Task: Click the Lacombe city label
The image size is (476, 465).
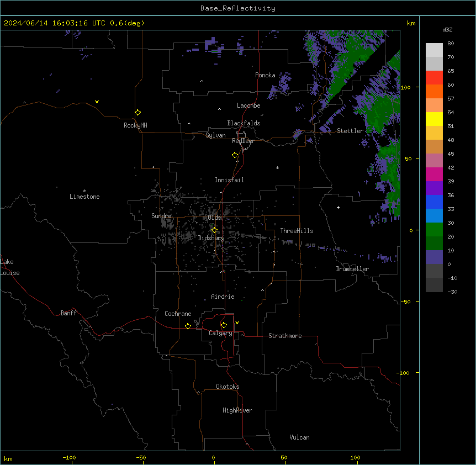Action: click(x=248, y=105)
